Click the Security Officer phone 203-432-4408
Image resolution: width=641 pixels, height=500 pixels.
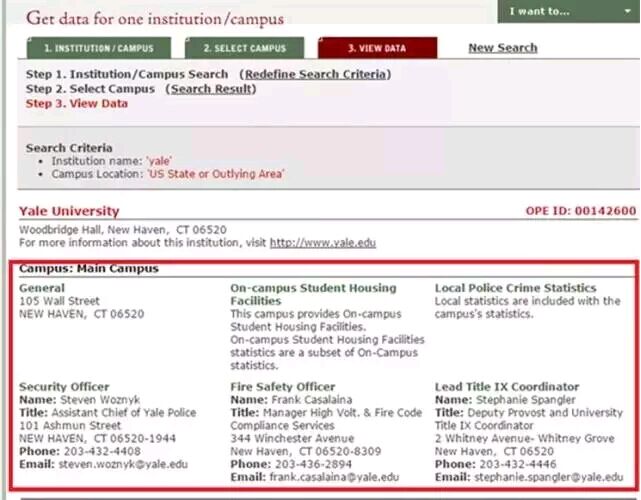click(x=102, y=451)
